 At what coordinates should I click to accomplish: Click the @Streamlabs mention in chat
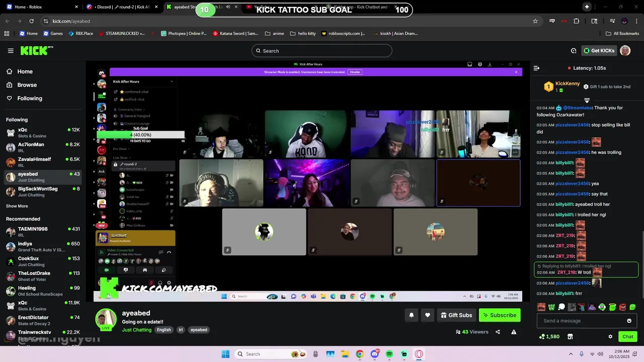[577, 108]
